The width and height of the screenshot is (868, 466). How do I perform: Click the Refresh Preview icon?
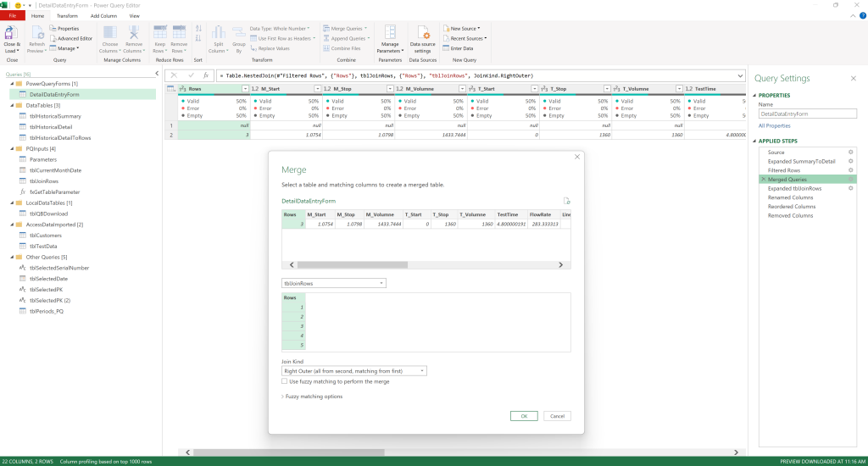click(x=37, y=33)
